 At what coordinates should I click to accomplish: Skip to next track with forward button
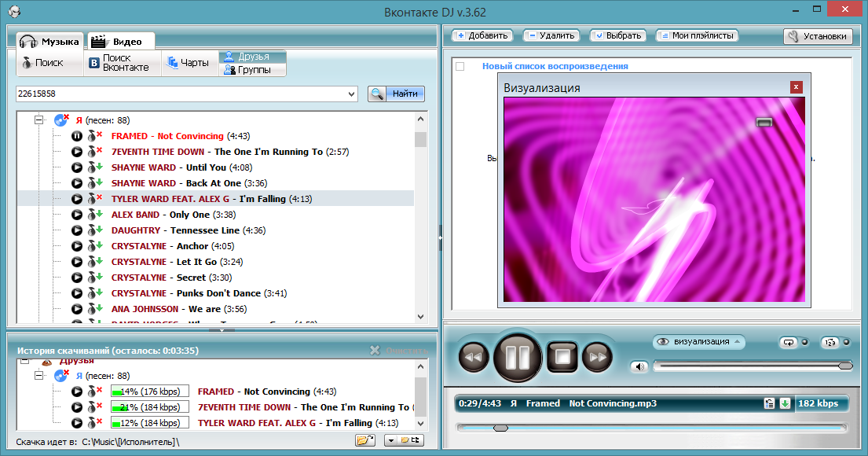click(x=598, y=358)
